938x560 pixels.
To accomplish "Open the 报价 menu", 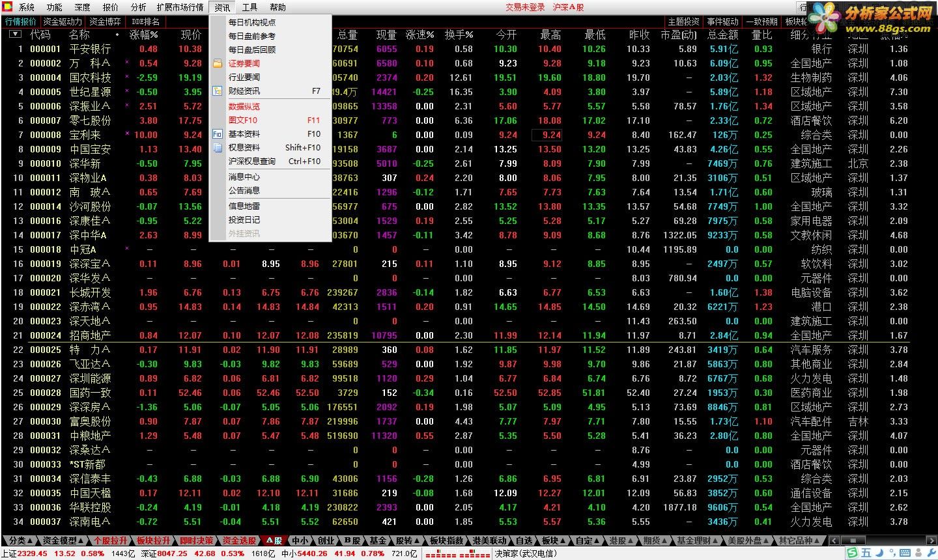I will click(111, 7).
